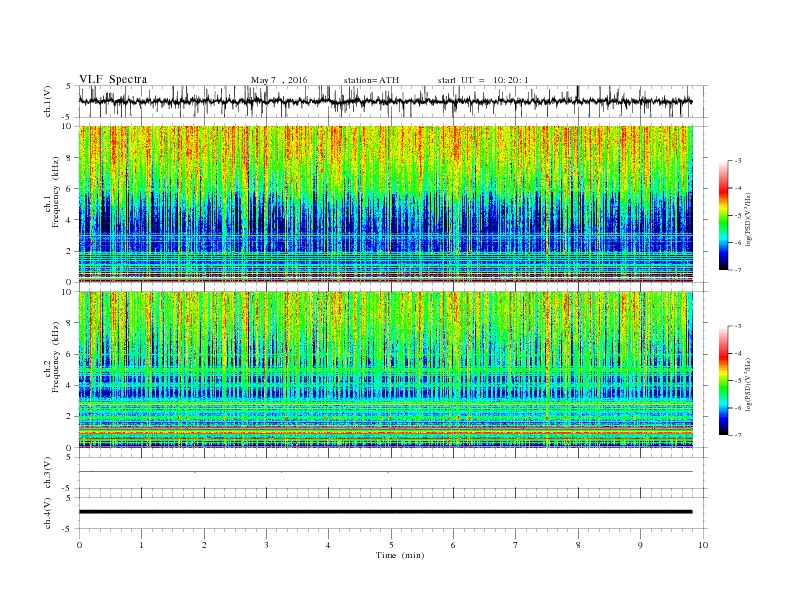Viewport: 792px width, 612px height.
Task: Click the "7" tick on the Time axis
Action: tap(516, 545)
